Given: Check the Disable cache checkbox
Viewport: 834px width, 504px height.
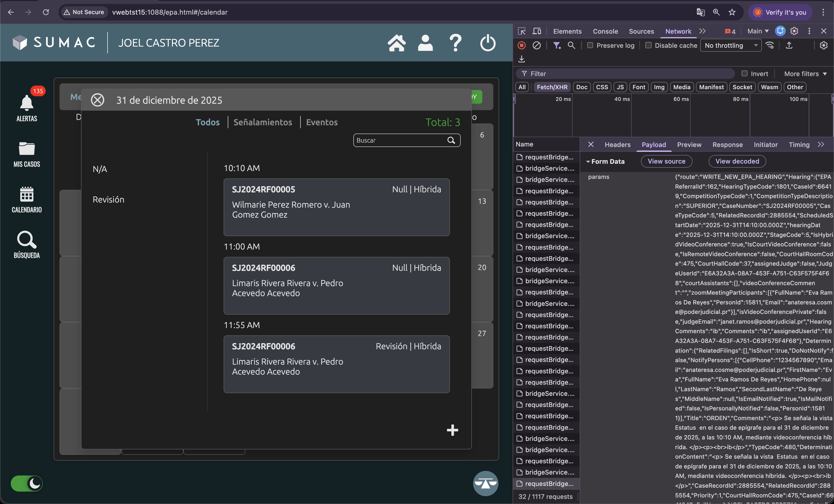Looking at the screenshot, I should [648, 45].
